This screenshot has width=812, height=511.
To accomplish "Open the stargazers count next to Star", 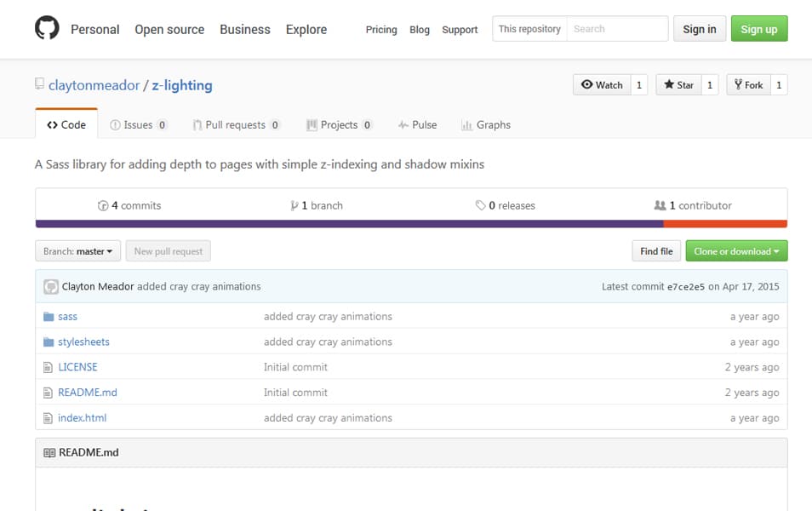I will tap(710, 85).
